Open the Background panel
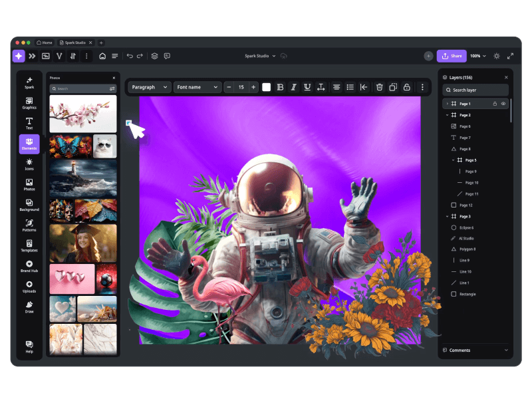The height and width of the screenshot is (399, 532). [x=29, y=205]
